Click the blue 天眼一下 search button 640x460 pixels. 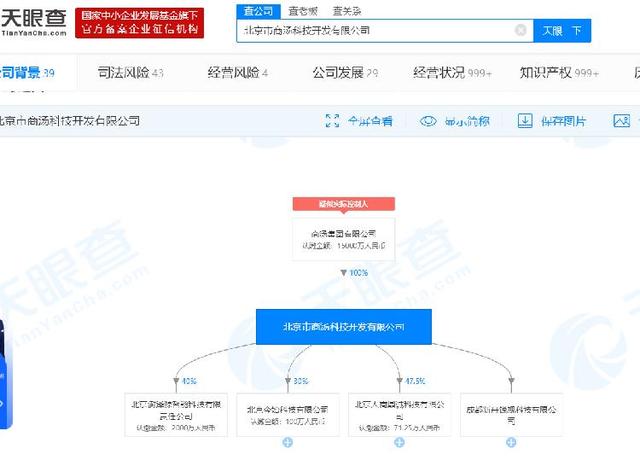coord(562,31)
